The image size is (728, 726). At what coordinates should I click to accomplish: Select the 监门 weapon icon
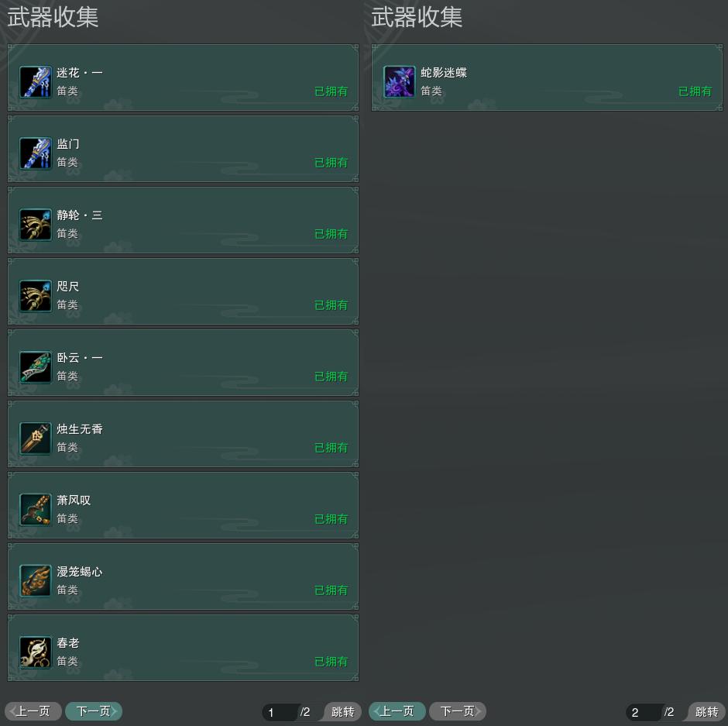[36, 153]
